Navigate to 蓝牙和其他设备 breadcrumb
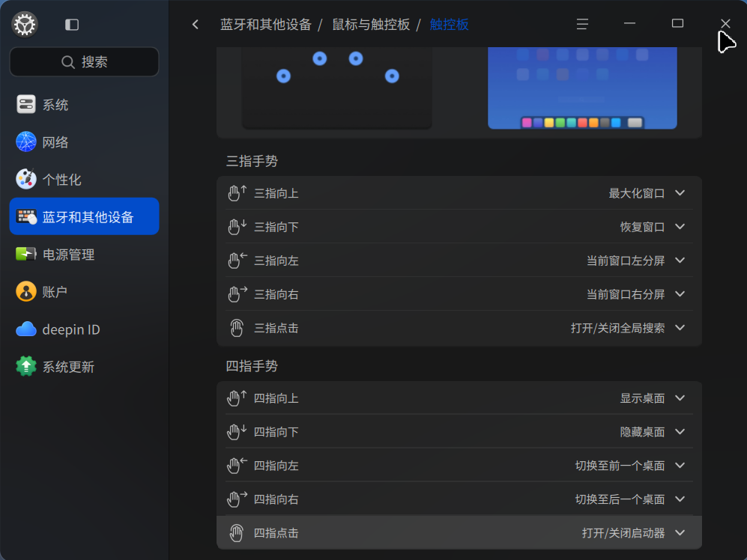 (x=266, y=24)
